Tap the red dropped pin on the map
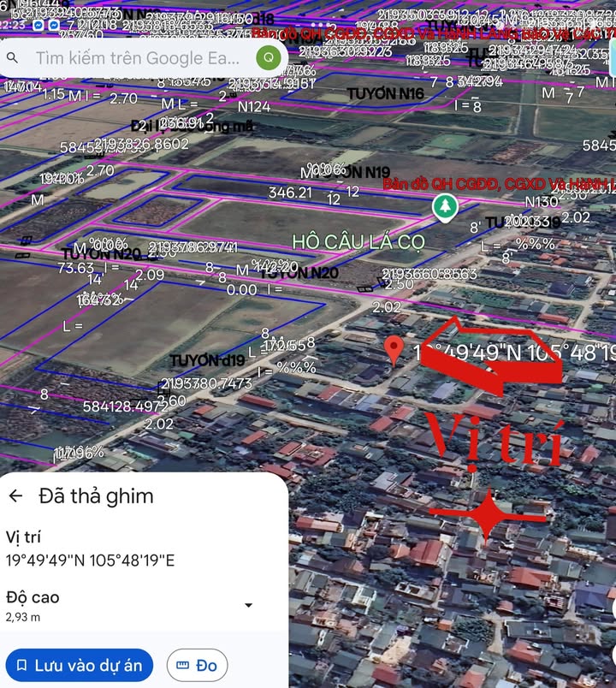This screenshot has height=688, width=616. (394, 349)
